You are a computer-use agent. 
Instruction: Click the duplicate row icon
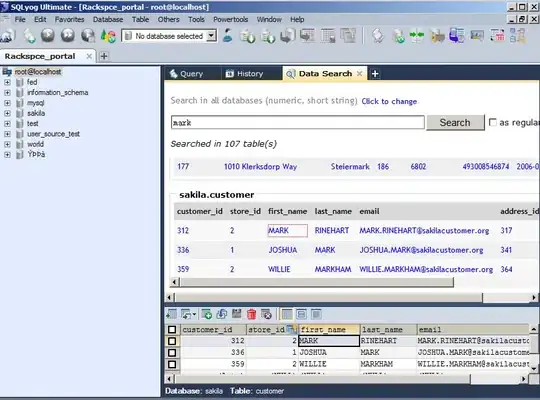222,314
